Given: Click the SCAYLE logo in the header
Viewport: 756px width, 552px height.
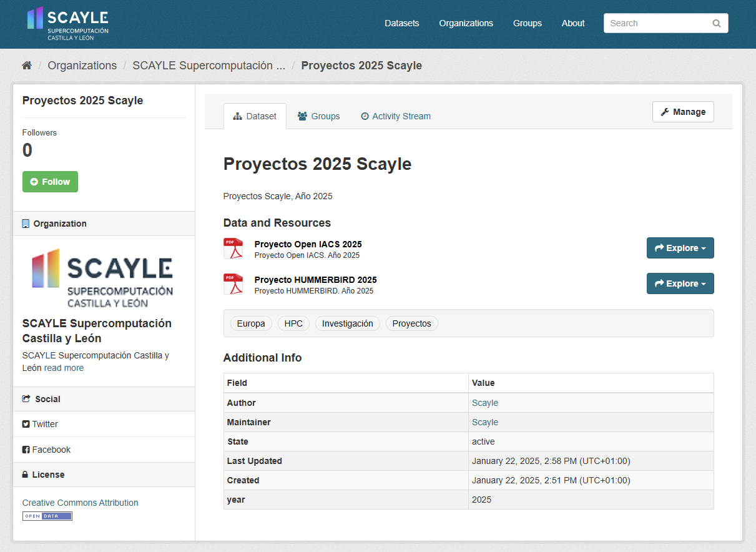Looking at the screenshot, I should point(67,24).
